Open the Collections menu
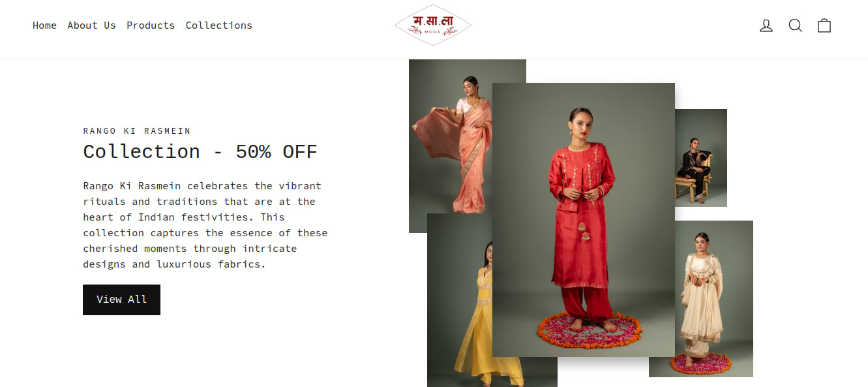Image resolution: width=868 pixels, height=387 pixels. 219,25
